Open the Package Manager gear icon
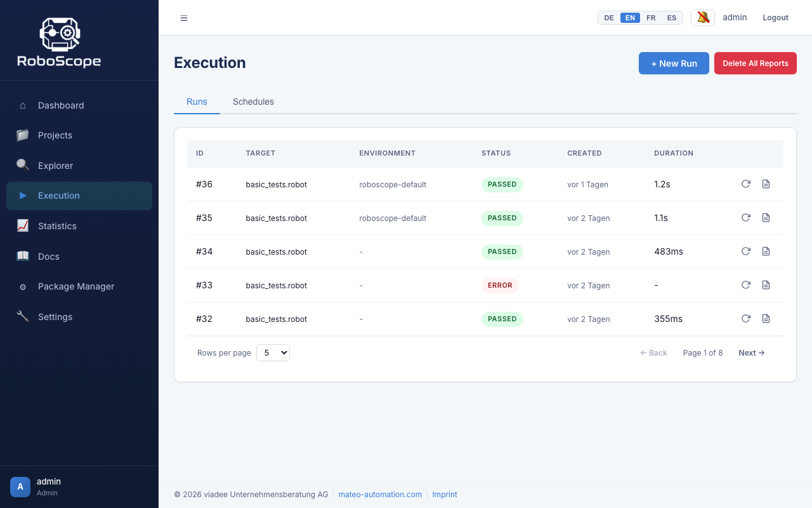 pyautogui.click(x=23, y=286)
